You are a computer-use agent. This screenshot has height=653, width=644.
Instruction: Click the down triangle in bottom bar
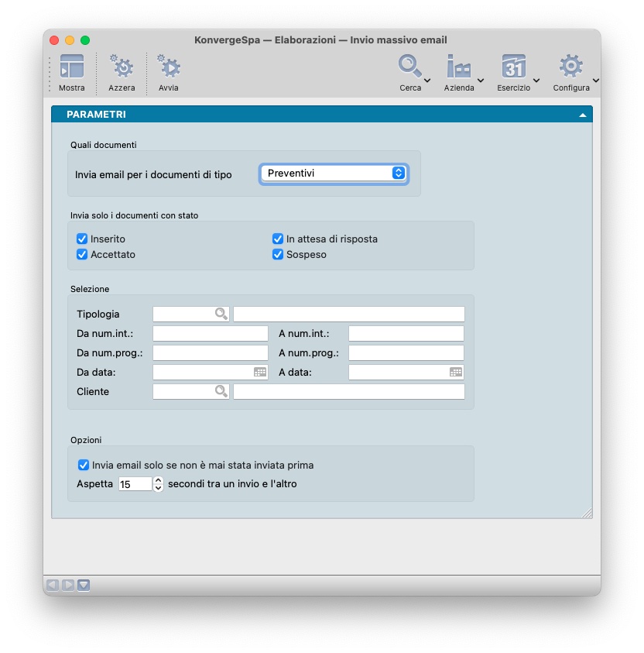tap(84, 586)
